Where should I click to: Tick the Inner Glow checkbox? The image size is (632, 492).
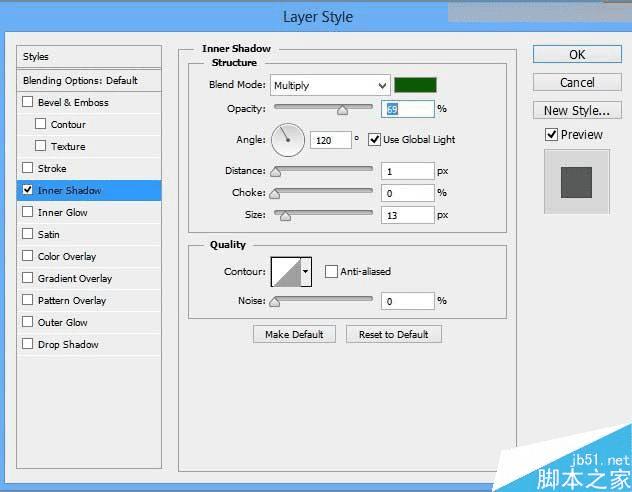coord(27,212)
